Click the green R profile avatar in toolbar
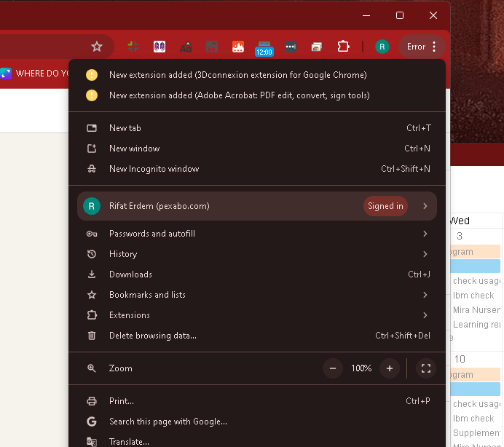Screen dimensions: 504x447 382,47
